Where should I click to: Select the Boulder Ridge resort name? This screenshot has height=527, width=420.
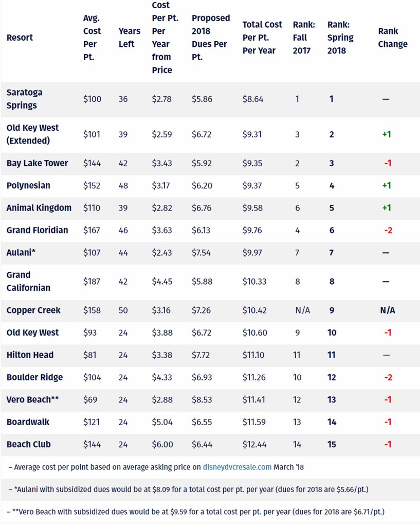tap(34, 377)
